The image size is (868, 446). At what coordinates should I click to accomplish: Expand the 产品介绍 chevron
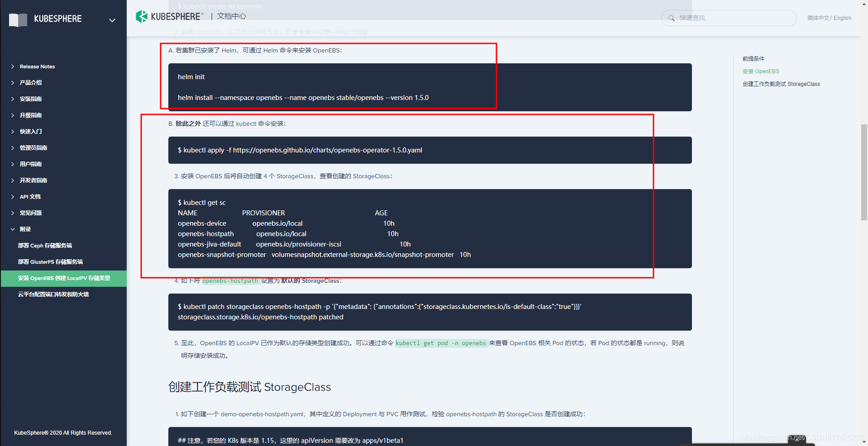click(x=13, y=83)
